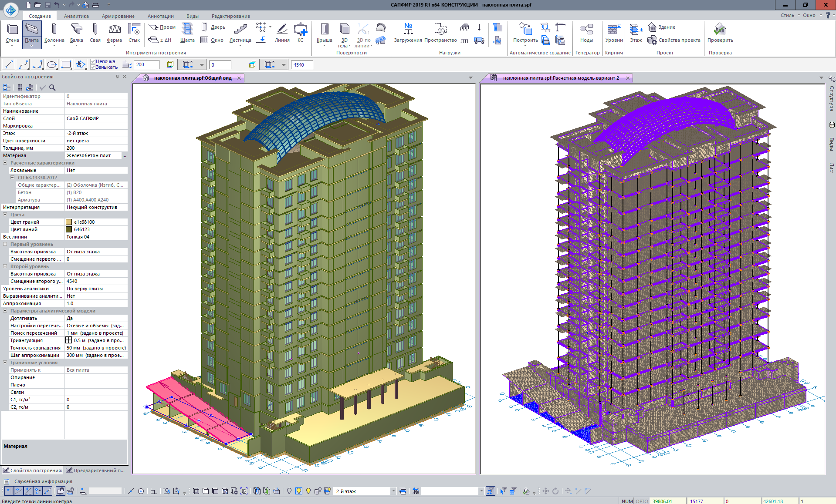
Task: Choose the Балка (beam) tool
Action: point(77,33)
